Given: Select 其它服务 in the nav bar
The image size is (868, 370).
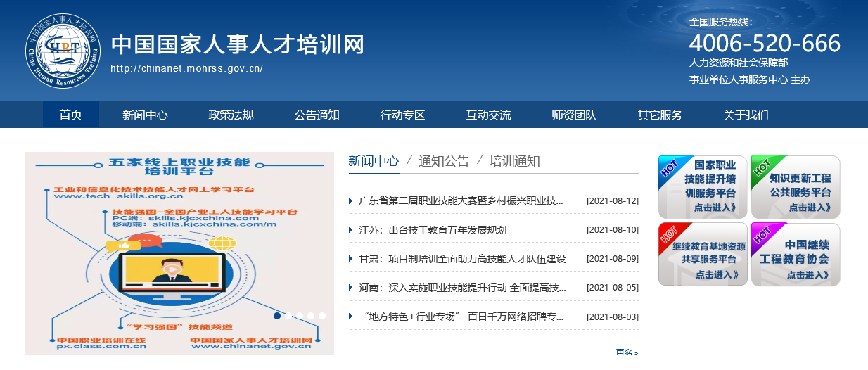Looking at the screenshot, I should [x=660, y=115].
